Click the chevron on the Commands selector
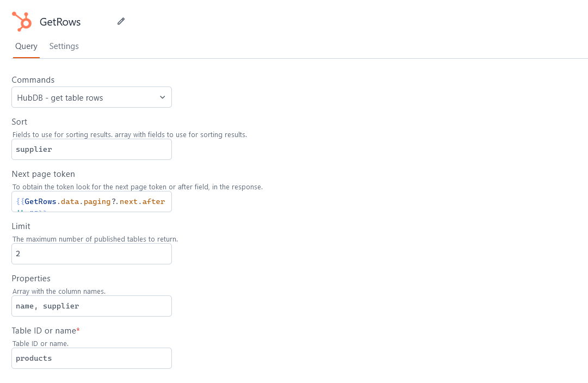Screen dimensions: 588x383 (x=162, y=97)
